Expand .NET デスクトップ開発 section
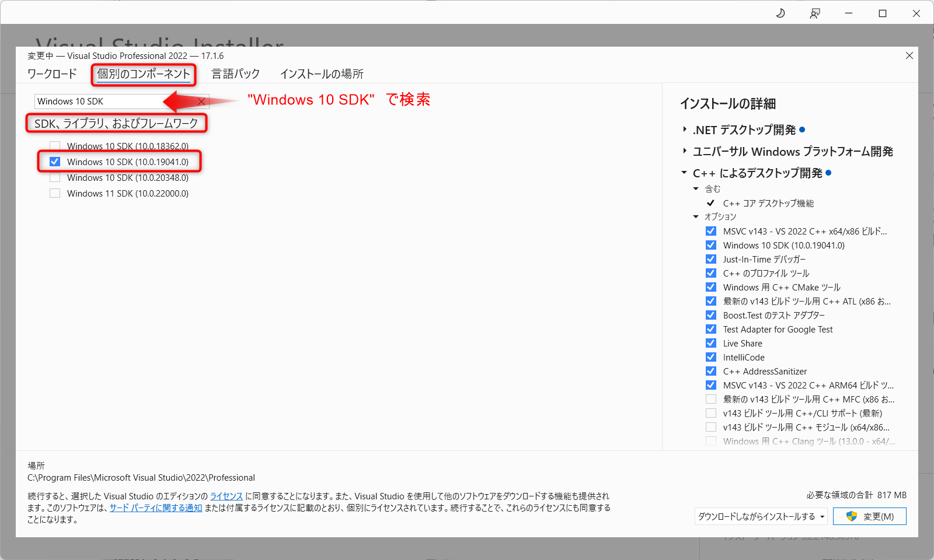 [x=685, y=129]
